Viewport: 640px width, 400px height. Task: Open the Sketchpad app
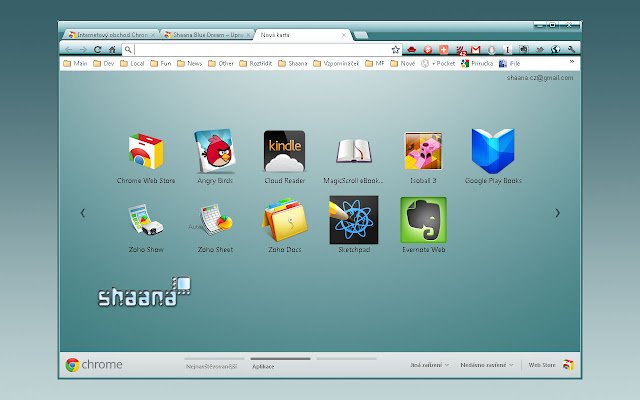354,220
